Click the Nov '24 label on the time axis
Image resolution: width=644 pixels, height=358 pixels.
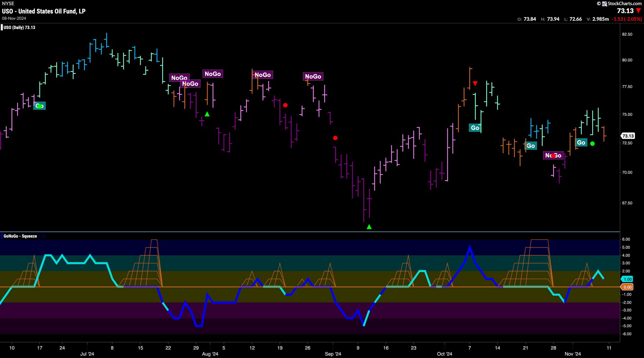coord(573,354)
